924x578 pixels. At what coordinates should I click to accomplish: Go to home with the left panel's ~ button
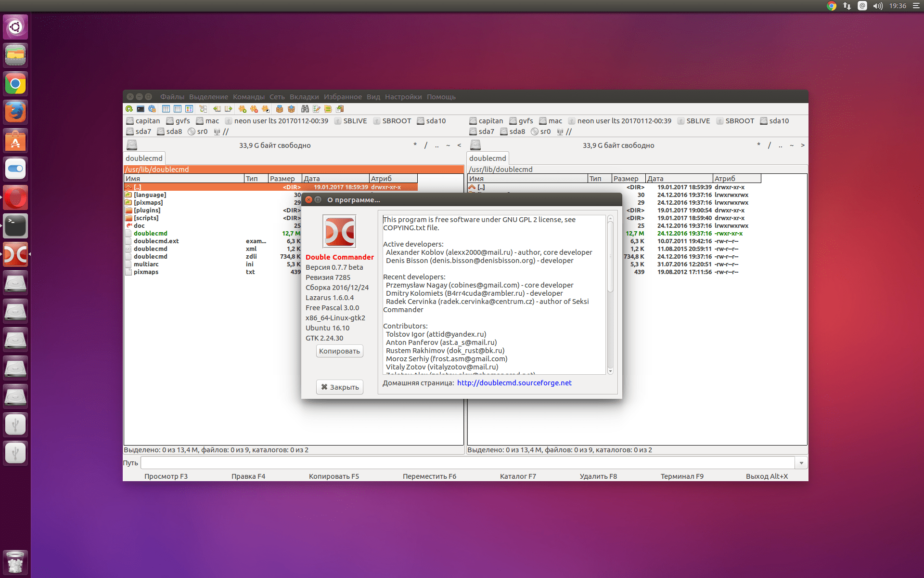(x=448, y=145)
